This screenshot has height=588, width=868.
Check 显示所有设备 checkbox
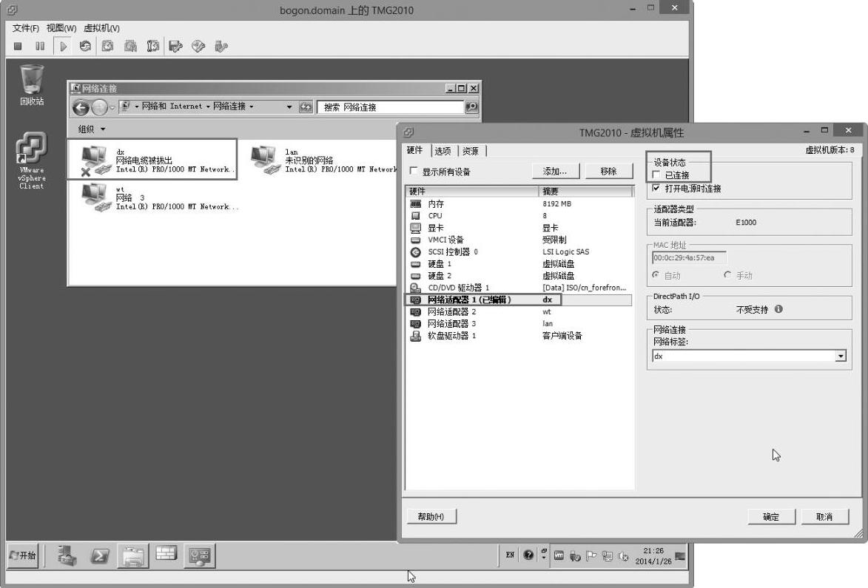point(414,171)
